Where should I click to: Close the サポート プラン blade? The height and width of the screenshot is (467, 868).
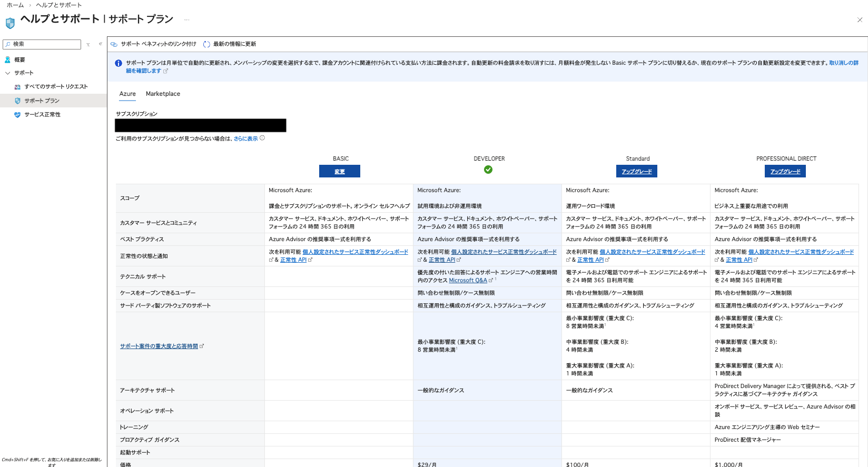pos(860,20)
